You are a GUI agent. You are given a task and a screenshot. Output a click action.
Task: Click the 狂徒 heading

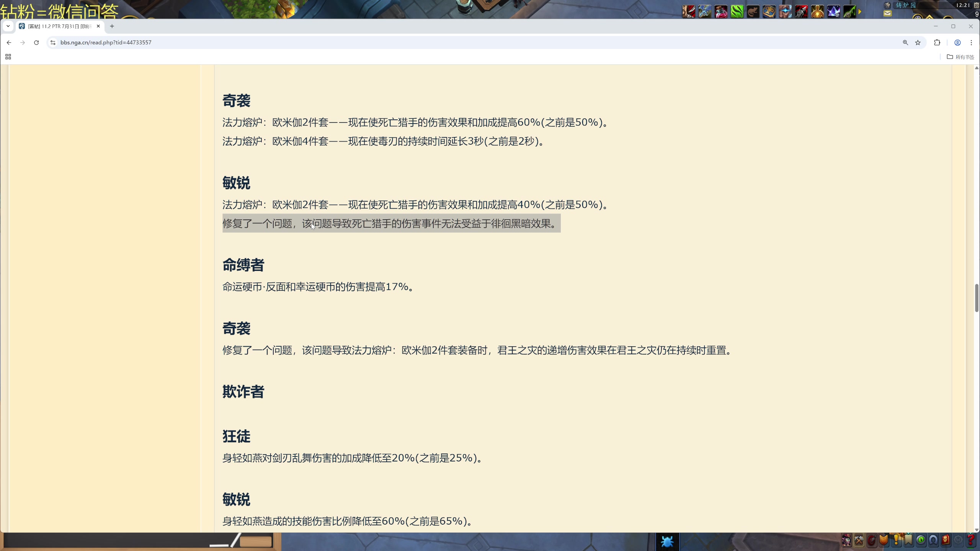click(x=236, y=436)
